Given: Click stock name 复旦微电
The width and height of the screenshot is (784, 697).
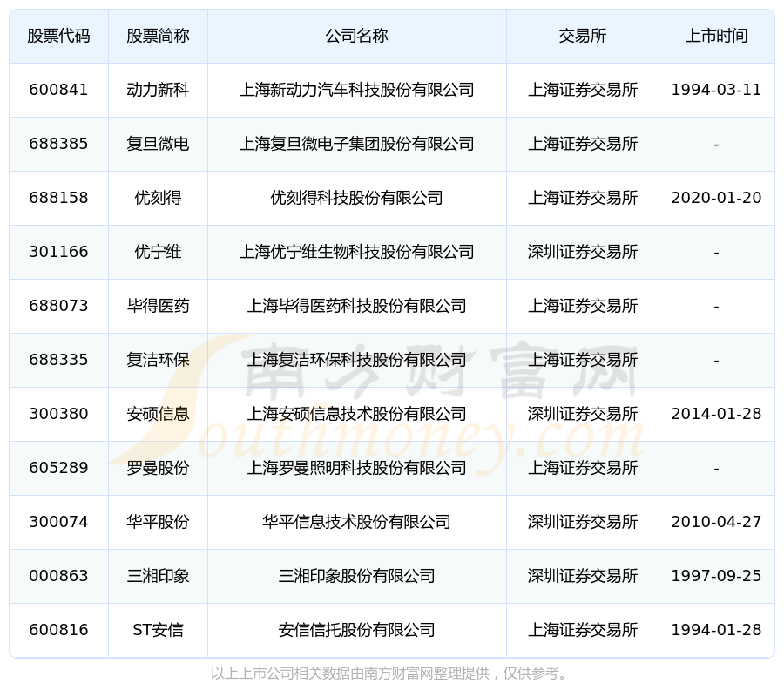Looking at the screenshot, I should coord(158,144).
